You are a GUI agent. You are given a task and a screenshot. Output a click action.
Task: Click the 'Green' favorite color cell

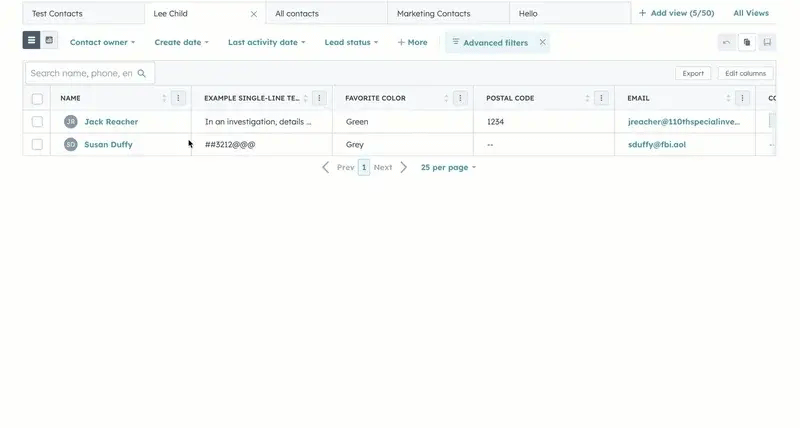click(x=403, y=121)
